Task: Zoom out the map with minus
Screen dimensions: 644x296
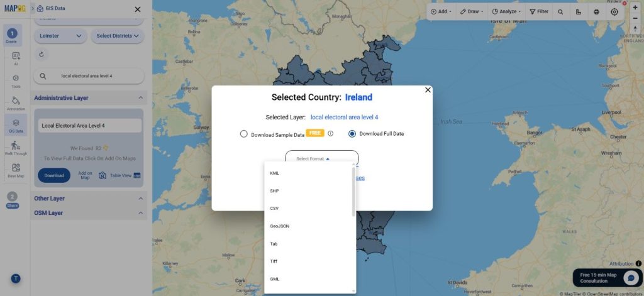Action: (x=635, y=18)
